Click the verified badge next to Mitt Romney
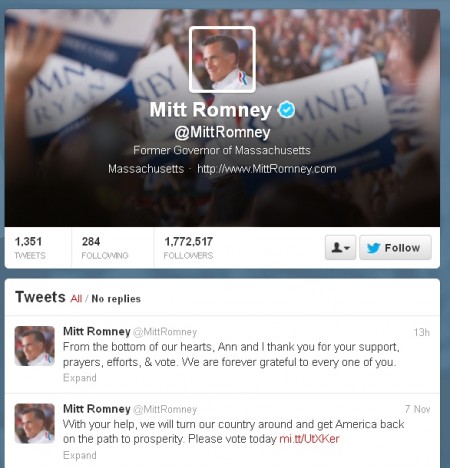Image resolution: width=450 pixels, height=468 pixels. [x=286, y=110]
